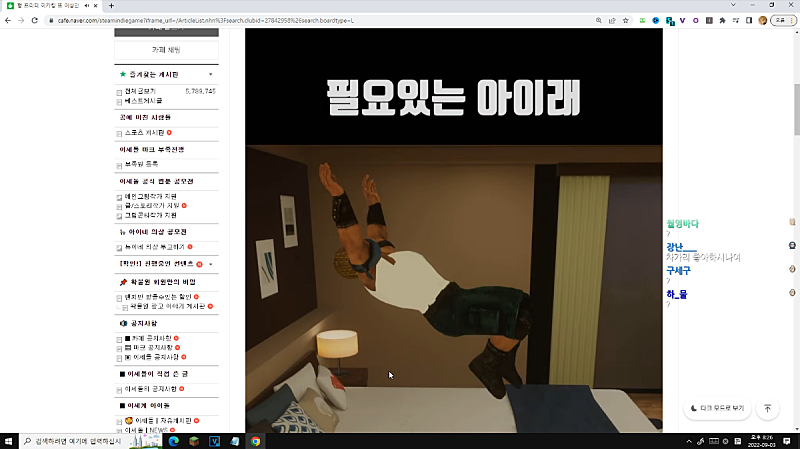
Task: Open the blue V app on taskbar
Action: [214, 441]
